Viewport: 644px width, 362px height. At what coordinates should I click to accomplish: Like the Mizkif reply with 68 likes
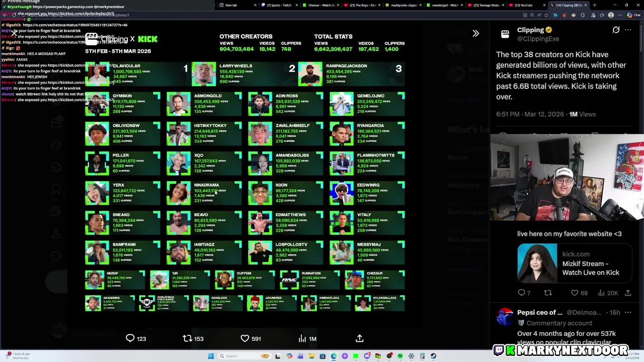click(x=575, y=293)
